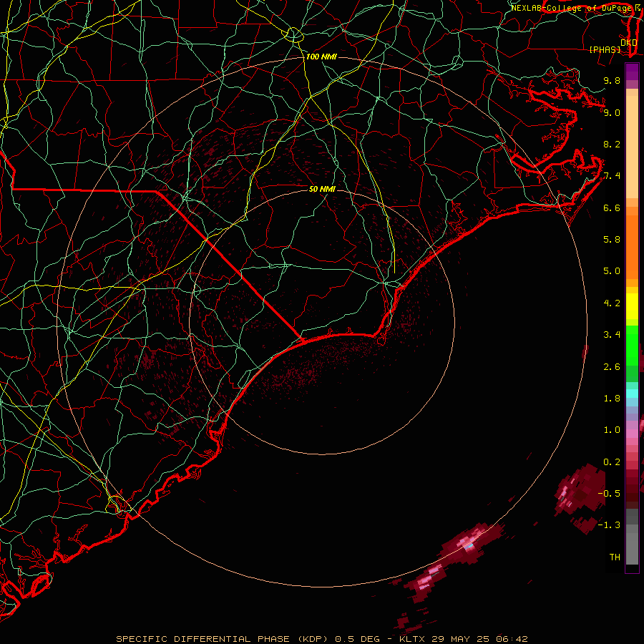This screenshot has height=644, width=644.
Task: Click the TH threshold label
Action: (x=615, y=557)
